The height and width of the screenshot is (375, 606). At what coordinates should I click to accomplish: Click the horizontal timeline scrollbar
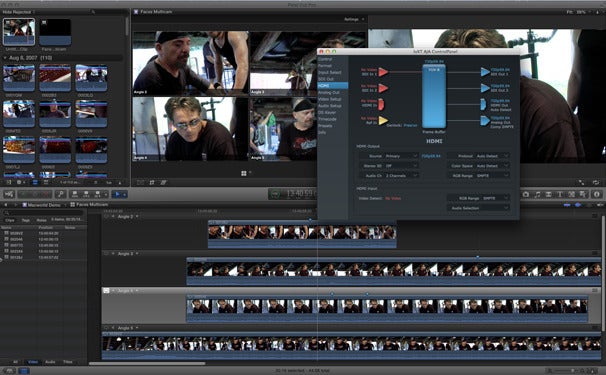[147, 363]
